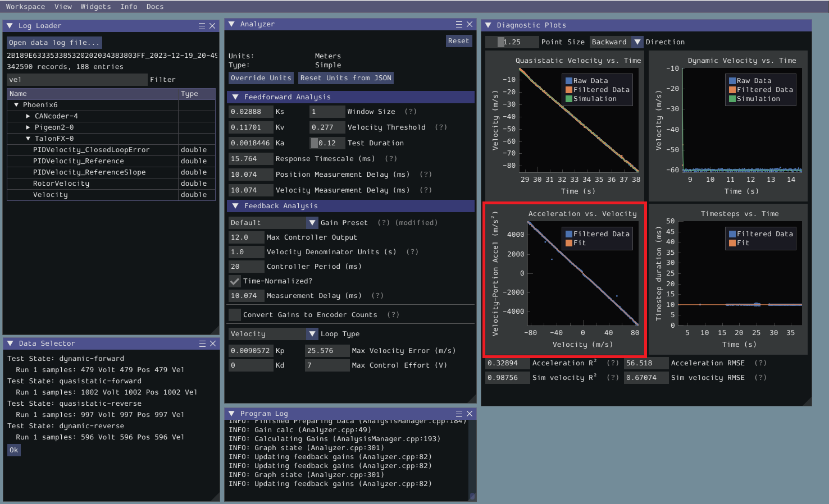Open the Data Selector panel options menu
The width and height of the screenshot is (829, 504).
(201, 343)
